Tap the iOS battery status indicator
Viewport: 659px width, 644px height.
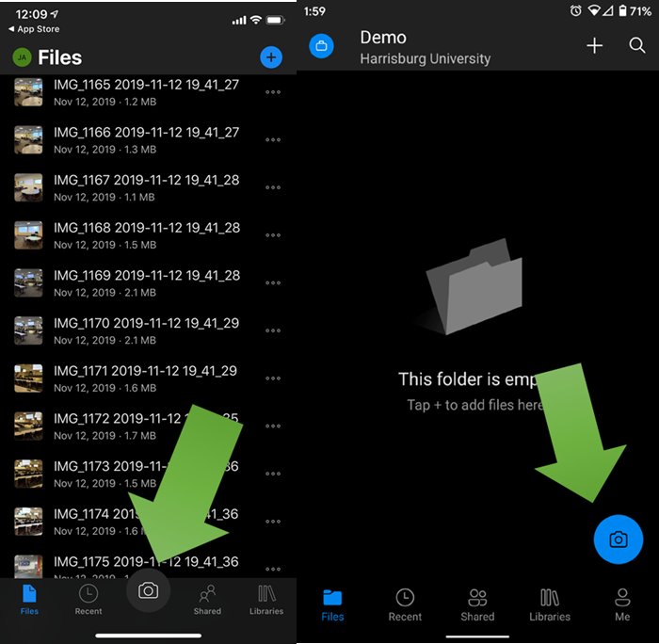click(x=276, y=20)
